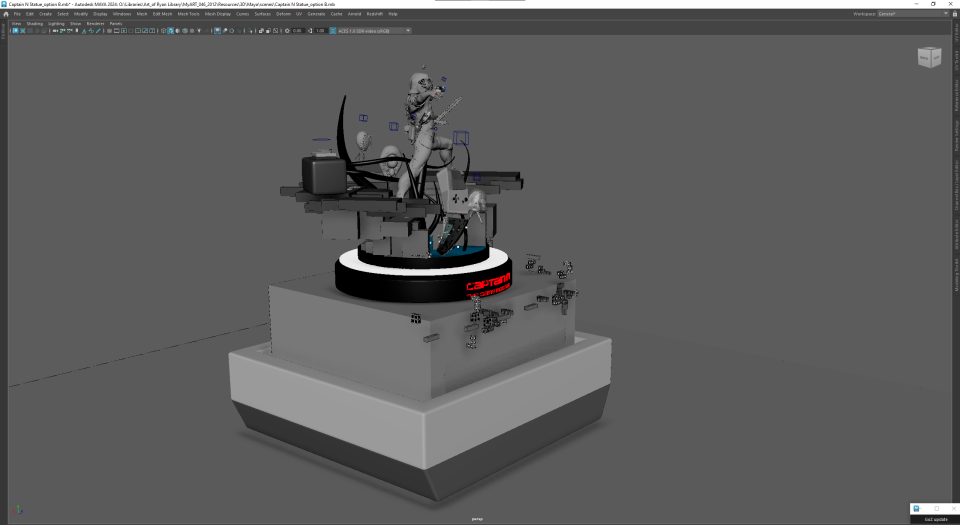Toggle the Film Gate icon

tap(116, 31)
